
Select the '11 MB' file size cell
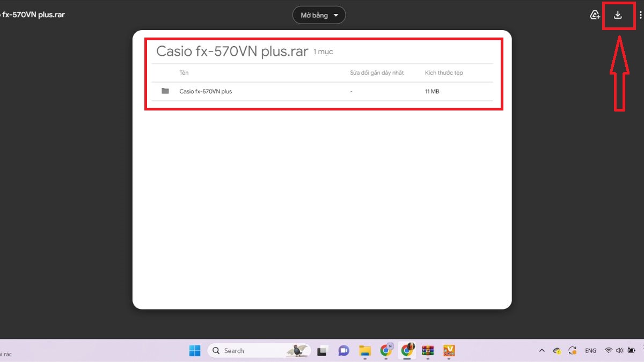click(x=432, y=91)
